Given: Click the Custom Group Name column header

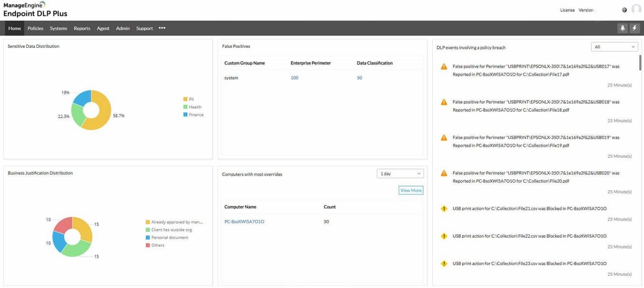Looking at the screenshot, I should 244,63.
